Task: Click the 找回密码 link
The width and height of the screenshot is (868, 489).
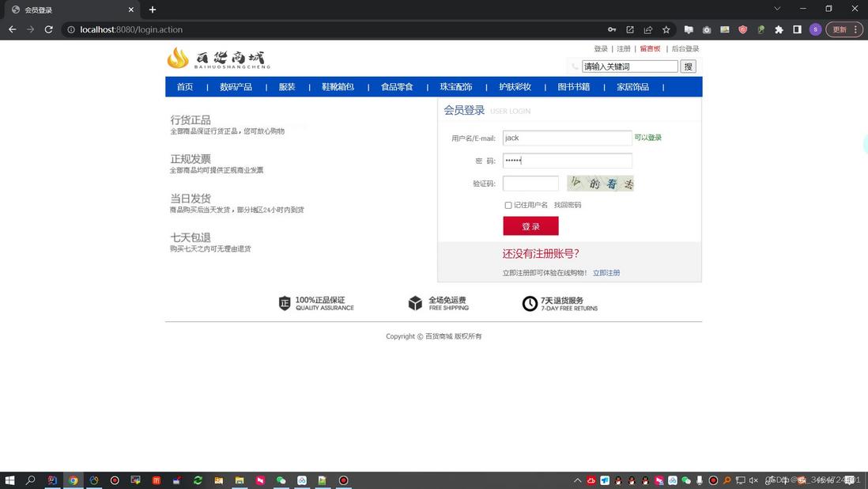Action: (568, 205)
